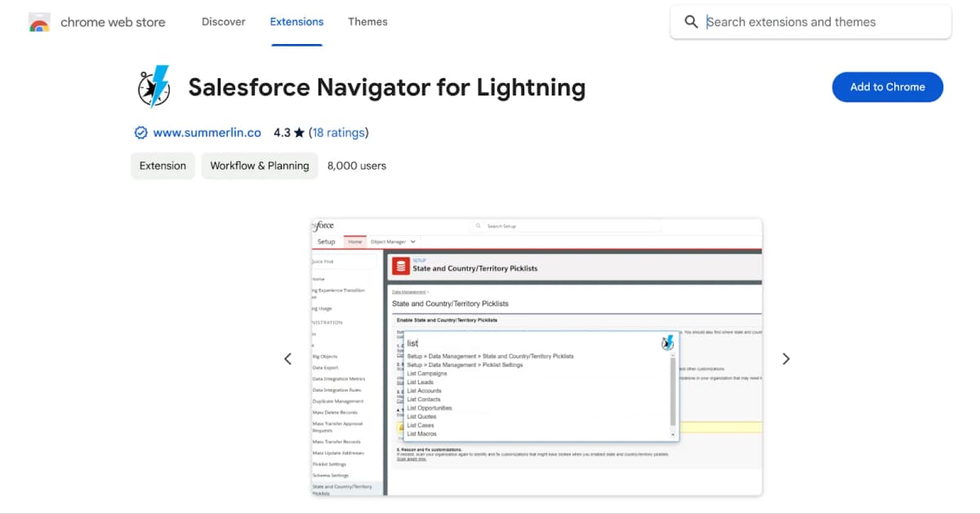Click the star rating icon beside 4.3
Screen dimensions: 980x514
[299, 132]
